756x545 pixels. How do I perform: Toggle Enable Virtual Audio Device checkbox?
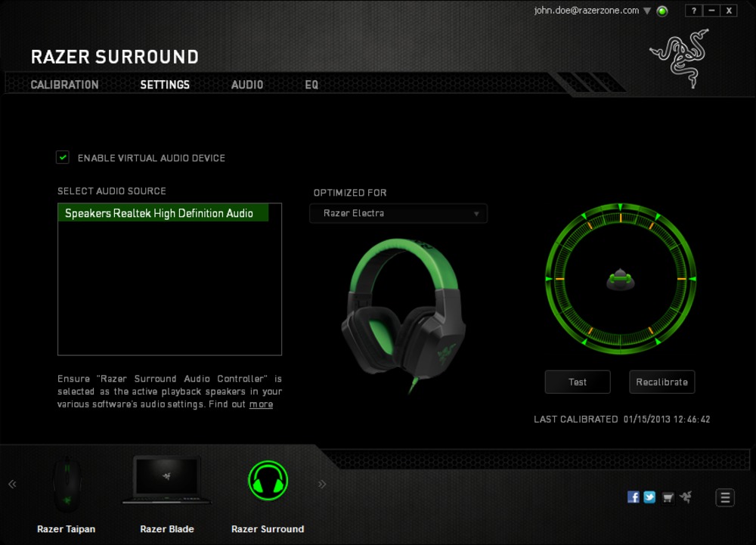(63, 157)
